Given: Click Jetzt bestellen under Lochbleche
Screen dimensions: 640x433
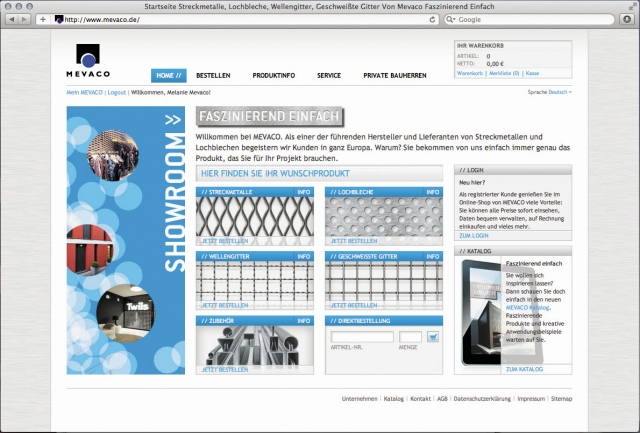Looking at the screenshot, I should point(353,241).
